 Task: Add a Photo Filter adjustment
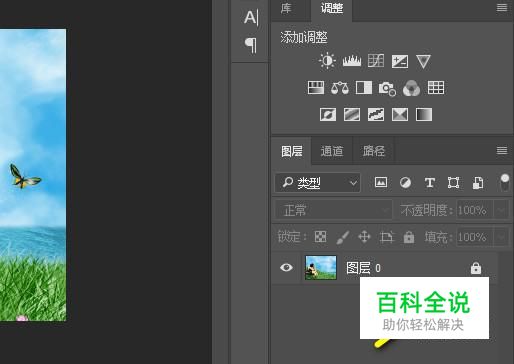pos(387,88)
